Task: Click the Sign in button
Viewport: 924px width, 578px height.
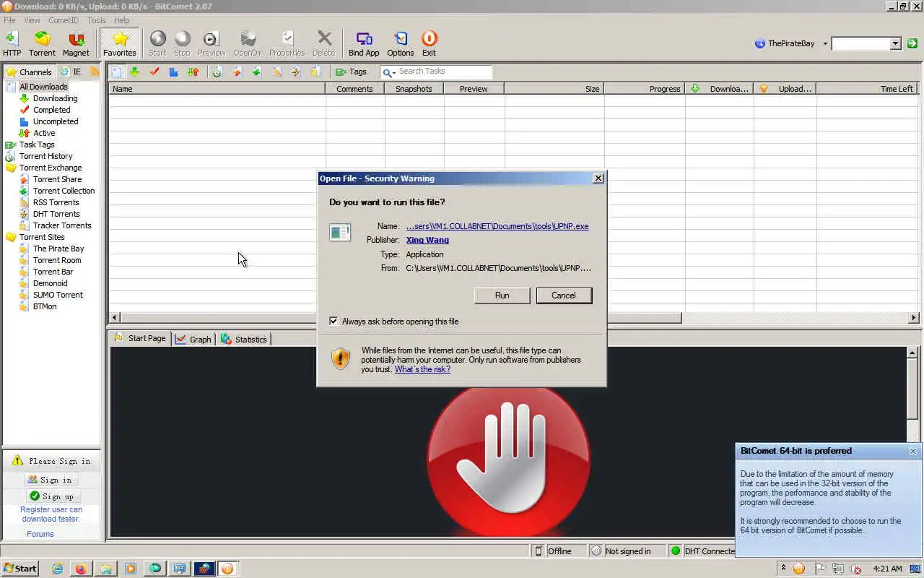Action: click(x=51, y=480)
